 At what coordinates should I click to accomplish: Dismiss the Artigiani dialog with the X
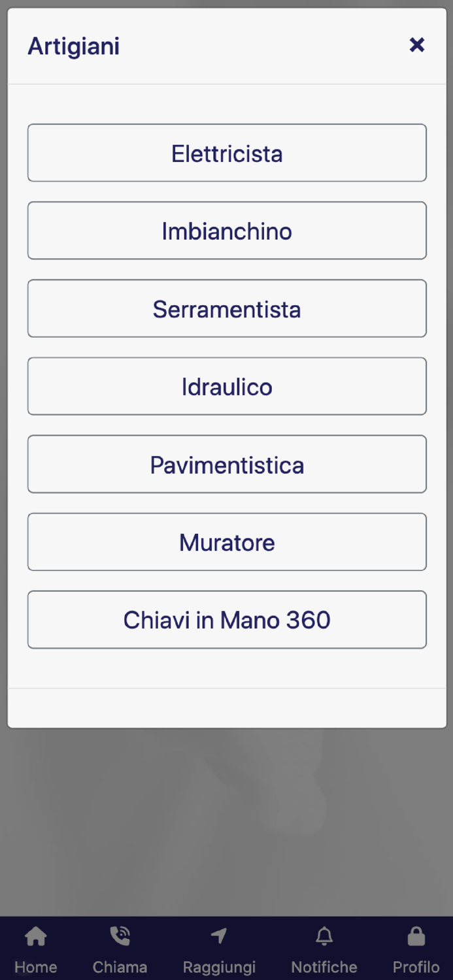coord(417,45)
